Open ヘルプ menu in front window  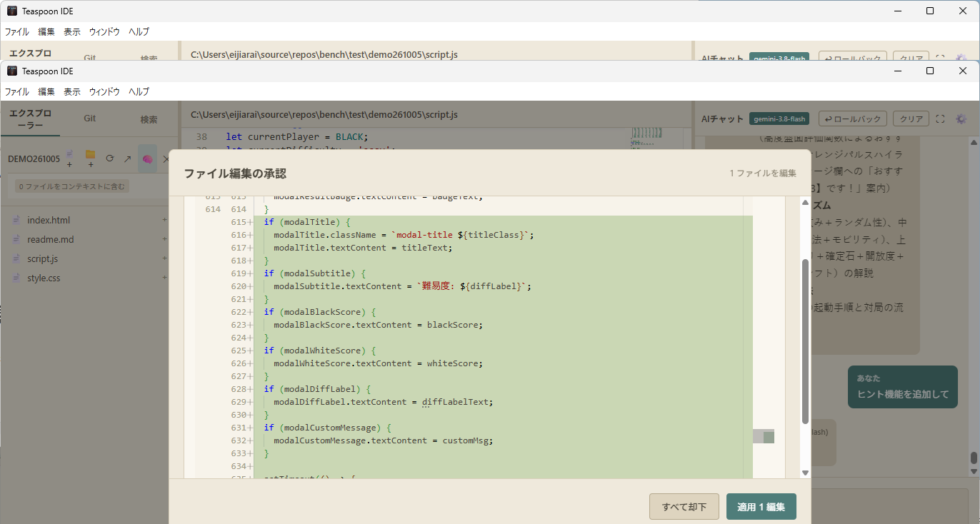(x=139, y=91)
